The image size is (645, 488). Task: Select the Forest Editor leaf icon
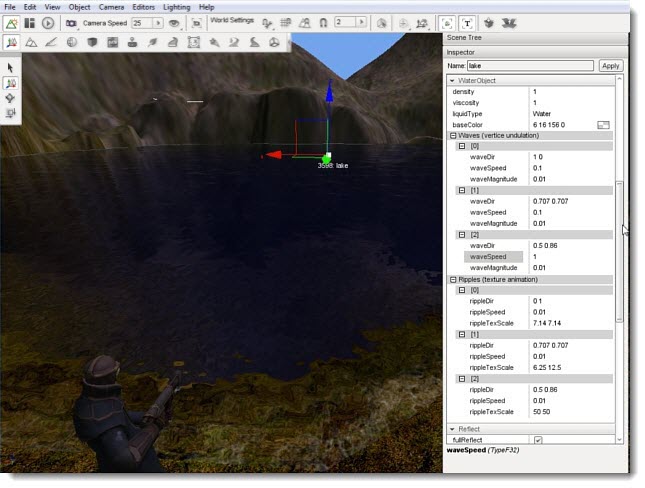pos(153,42)
